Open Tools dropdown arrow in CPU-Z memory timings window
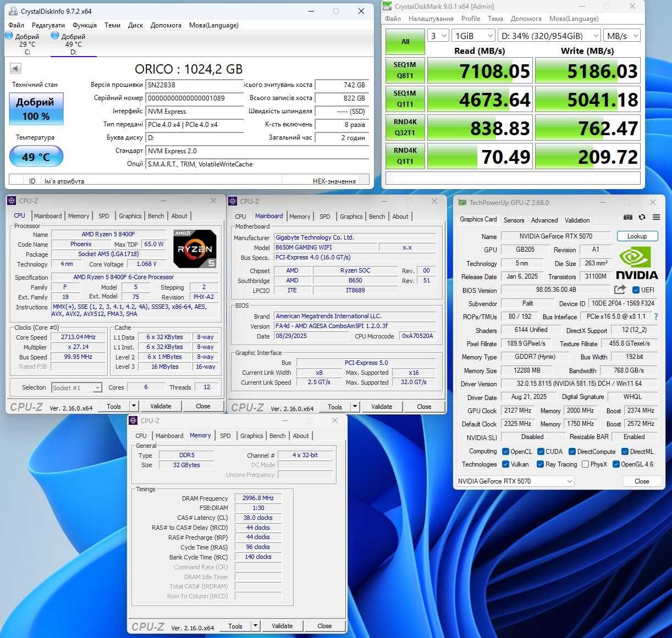Viewport: 672px width, 638px height. (x=255, y=626)
